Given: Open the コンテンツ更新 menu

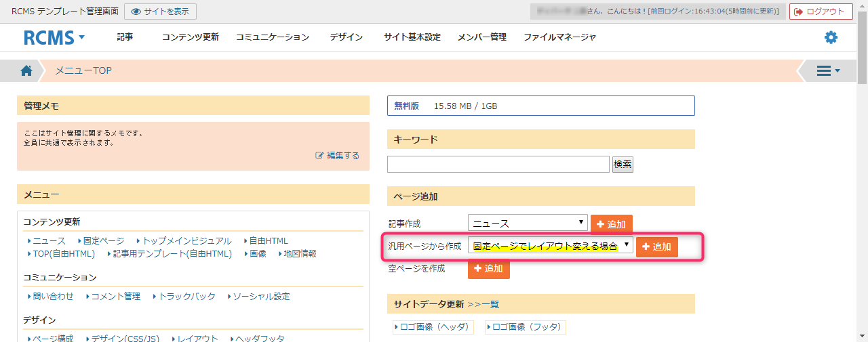Looking at the screenshot, I should point(190,37).
